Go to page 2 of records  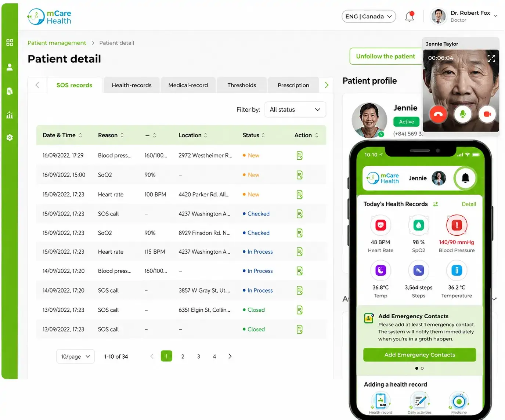tap(183, 356)
